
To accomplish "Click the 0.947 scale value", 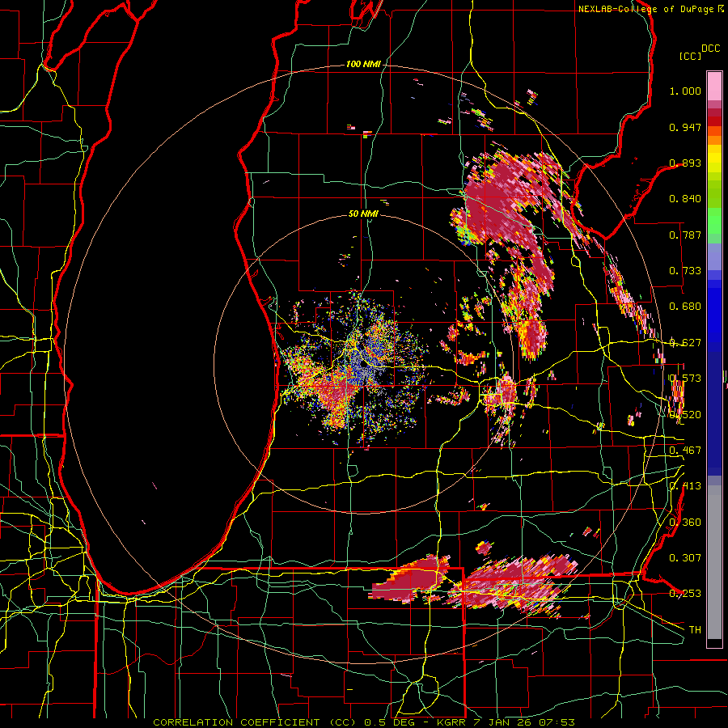I will (x=685, y=127).
